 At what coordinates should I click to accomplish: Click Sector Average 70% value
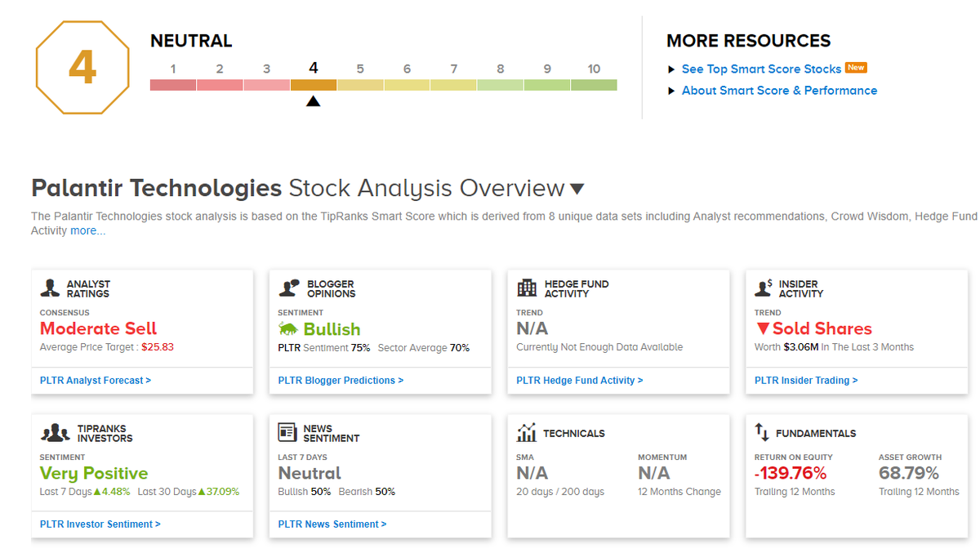tap(460, 348)
